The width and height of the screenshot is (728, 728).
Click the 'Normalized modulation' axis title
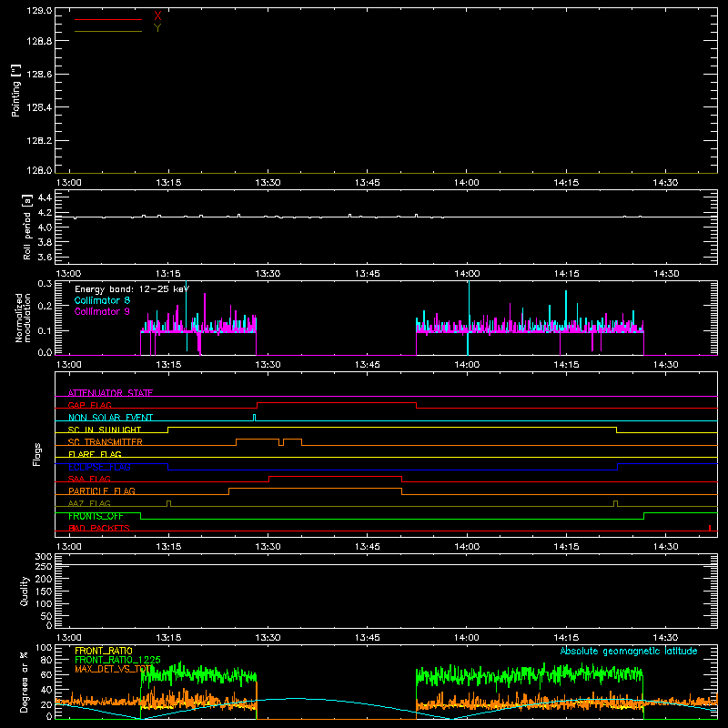(x=23, y=318)
